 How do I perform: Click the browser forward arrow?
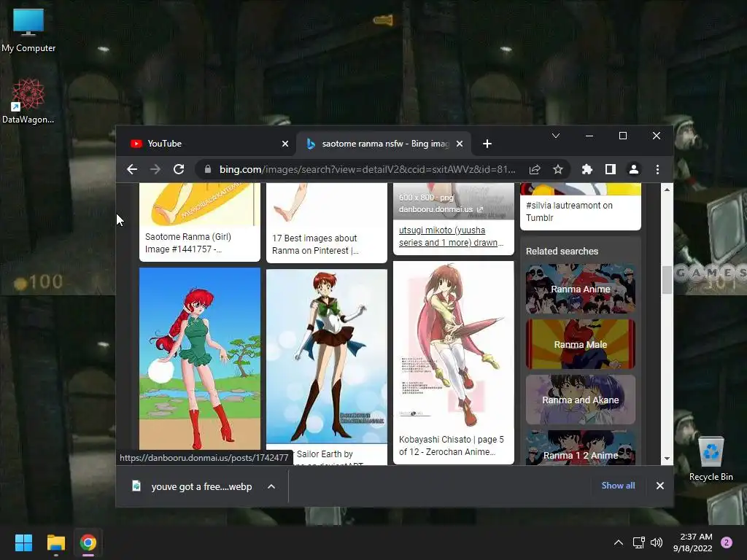[155, 169]
